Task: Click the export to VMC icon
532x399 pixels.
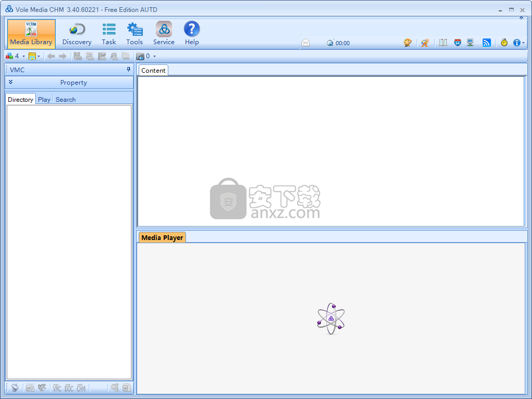Action: pyautogui.click(x=57, y=388)
